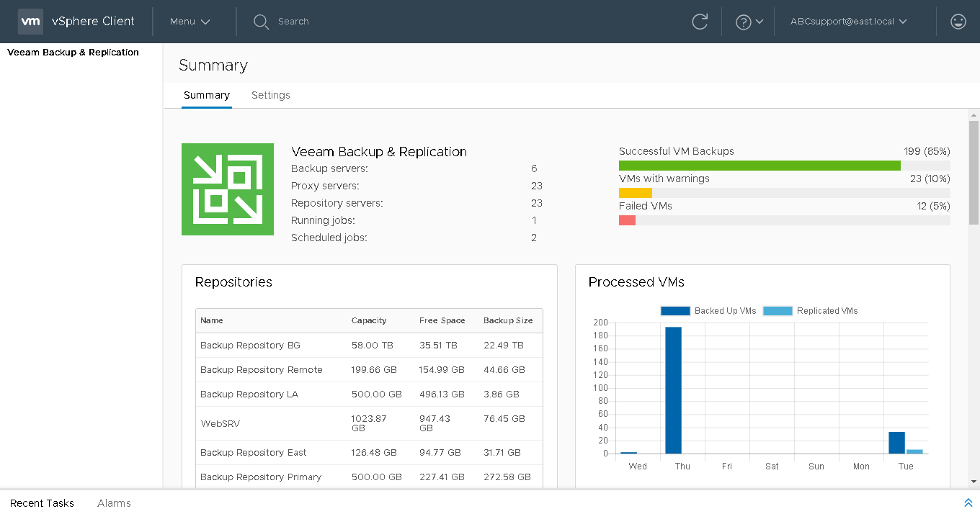
Task: Click the Processed VMs heading
Action: [636, 282]
